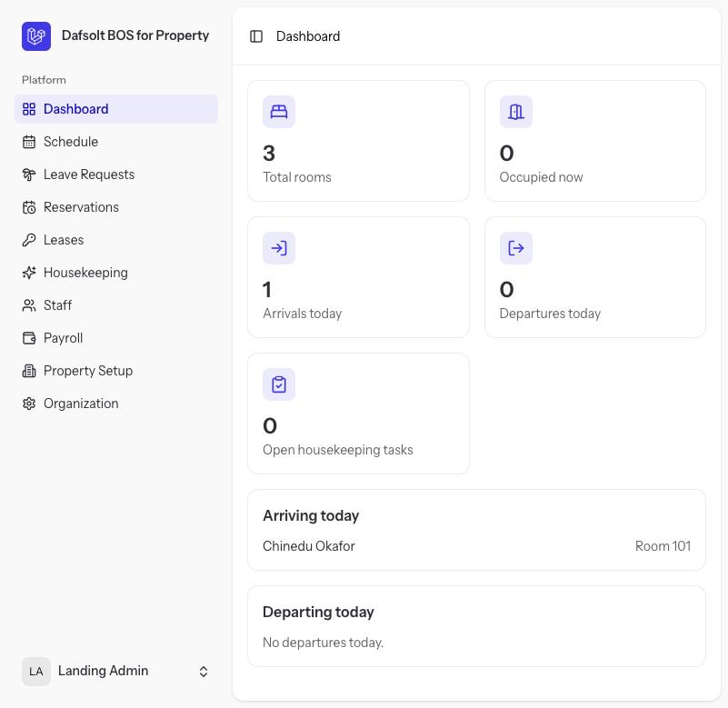This screenshot has width=728, height=708.
Task: Click the Property Setup building icon
Action: 29,371
